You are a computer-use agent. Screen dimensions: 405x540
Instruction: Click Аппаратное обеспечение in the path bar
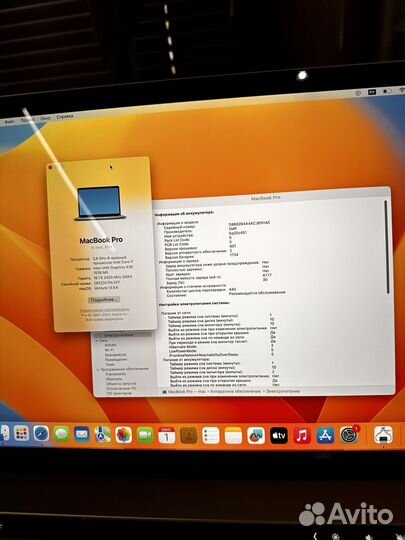236,392
